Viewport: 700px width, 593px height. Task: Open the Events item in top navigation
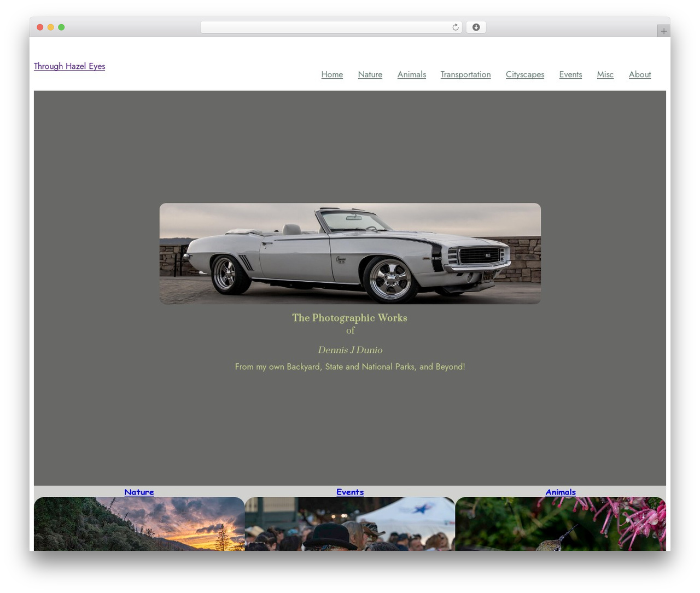pos(570,74)
